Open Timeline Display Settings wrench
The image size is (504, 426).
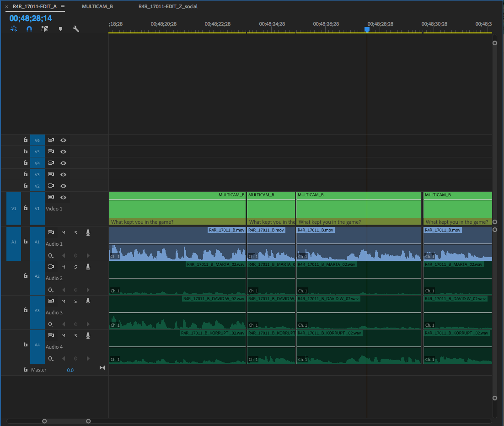point(76,29)
